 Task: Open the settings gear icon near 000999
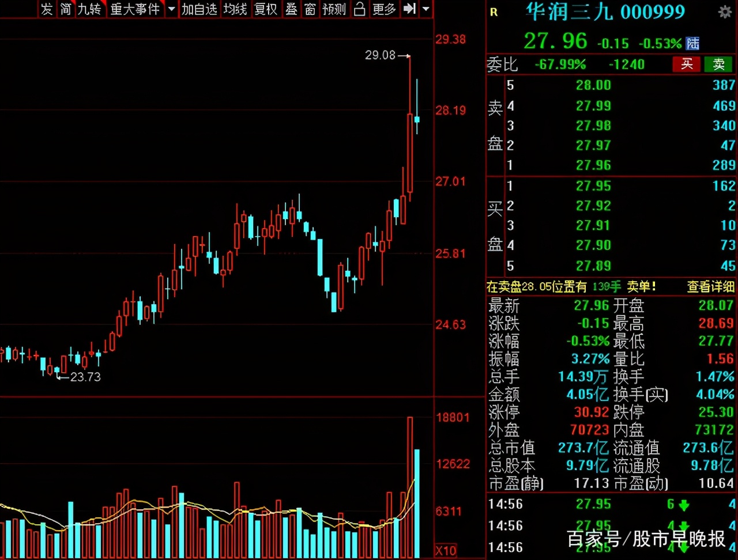click(x=725, y=10)
